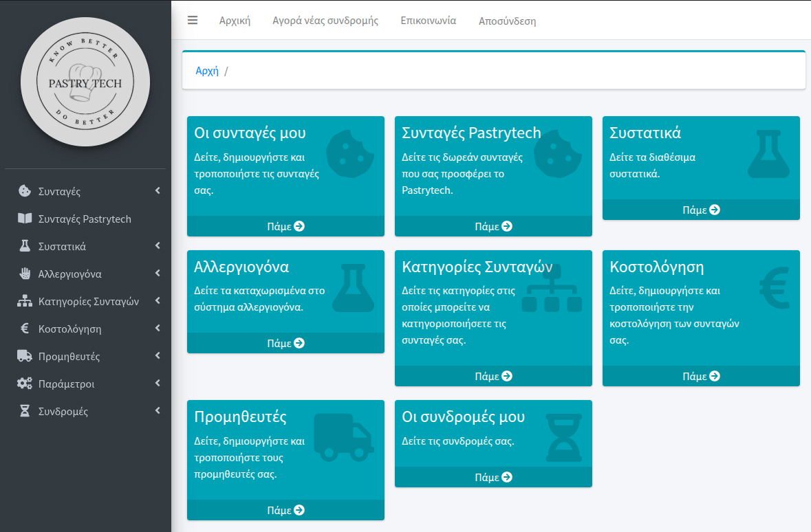
Task: Click the cookie icon on Συνταγές Pastrytech card
Action: (558, 153)
